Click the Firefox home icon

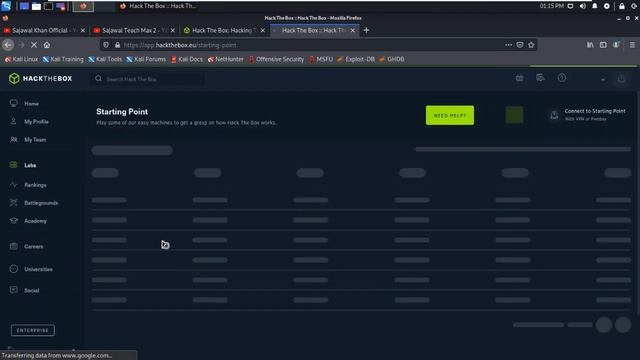[47, 45]
